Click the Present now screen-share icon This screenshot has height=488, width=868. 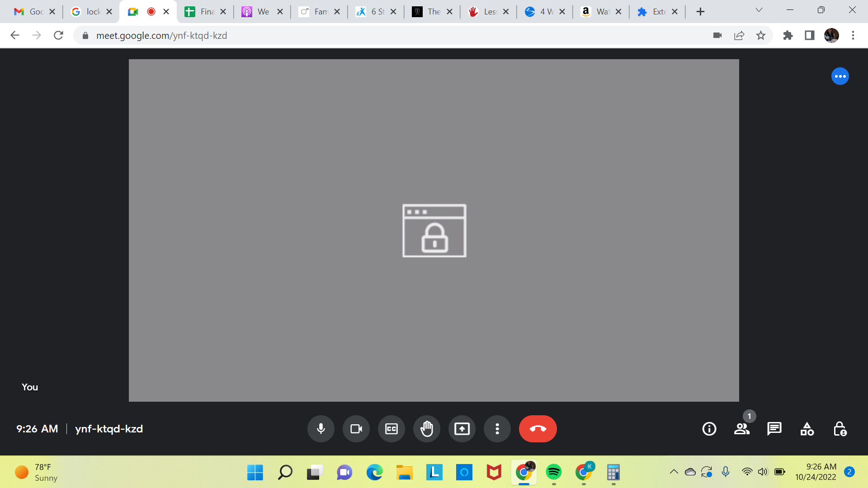(462, 429)
